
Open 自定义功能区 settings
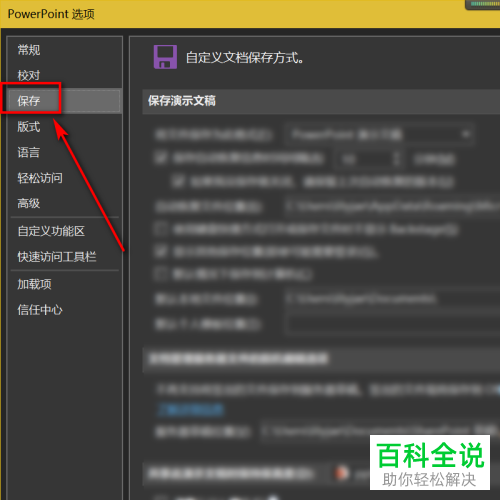pyautogui.click(x=51, y=231)
